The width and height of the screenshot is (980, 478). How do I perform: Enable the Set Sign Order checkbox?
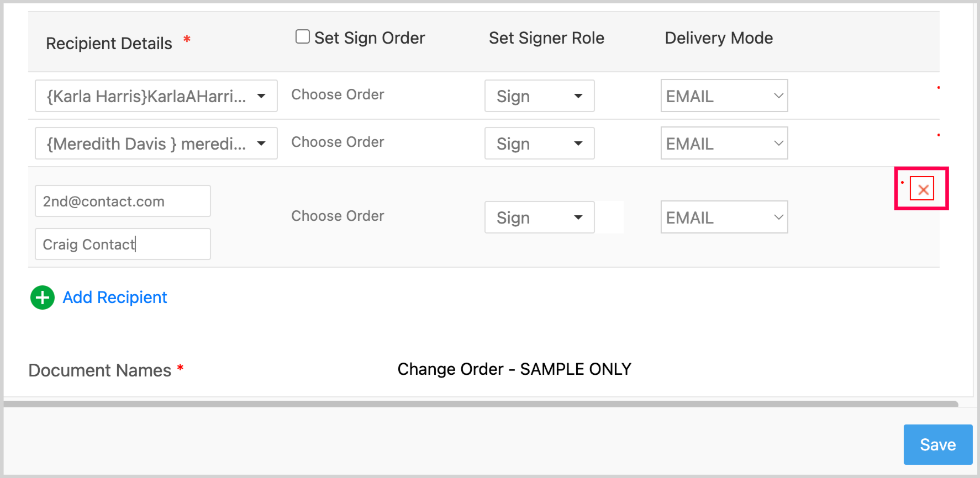pyautogui.click(x=302, y=37)
